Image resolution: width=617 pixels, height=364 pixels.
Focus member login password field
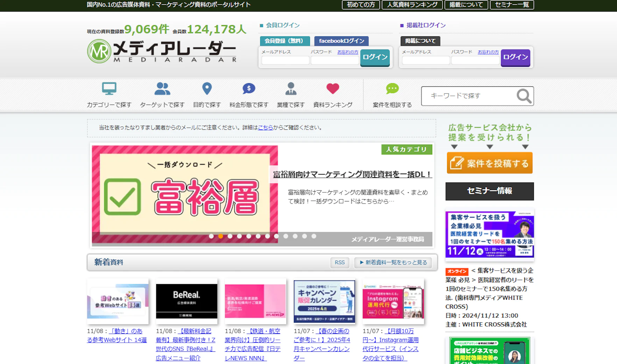click(x=335, y=60)
